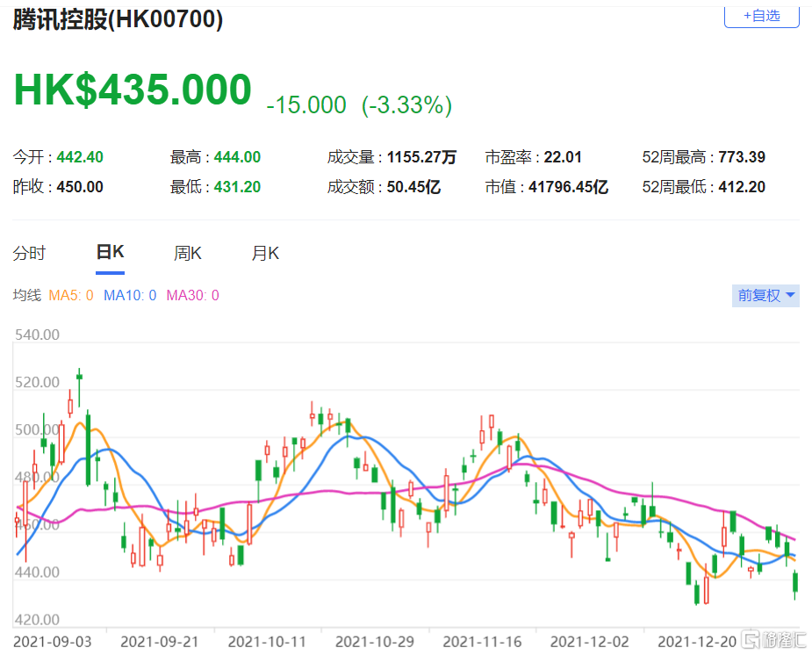Image resolution: width=812 pixels, height=655 pixels.
Task: Click the last green candlestick at chart's right edge
Action: (x=795, y=583)
